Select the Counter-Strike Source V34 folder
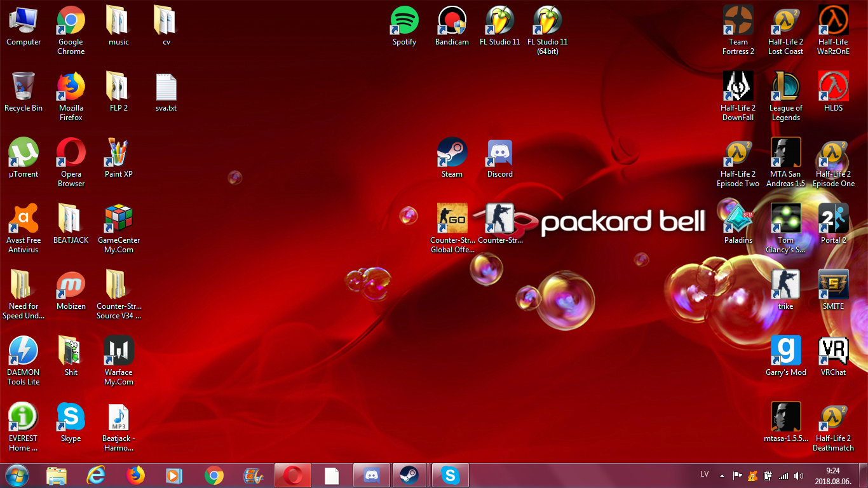This screenshot has height=488, width=868. pyautogui.click(x=119, y=295)
